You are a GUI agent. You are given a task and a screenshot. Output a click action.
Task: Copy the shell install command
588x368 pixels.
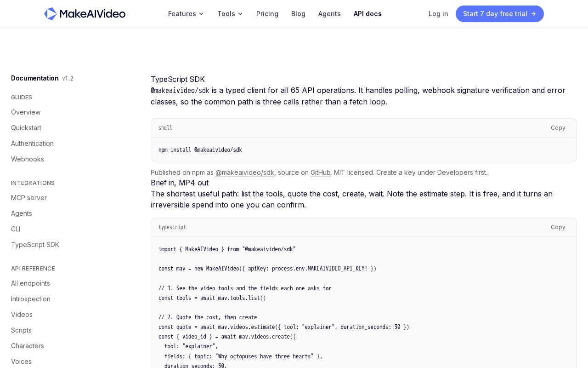(x=558, y=128)
